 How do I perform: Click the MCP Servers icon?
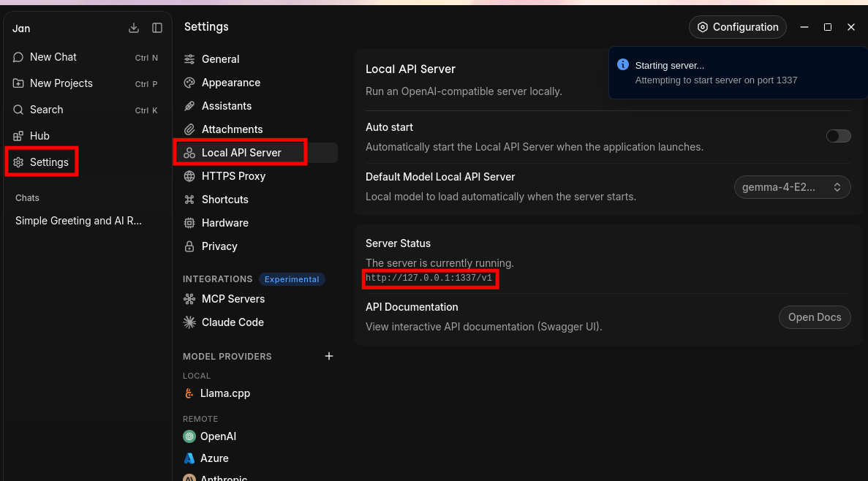pyautogui.click(x=189, y=299)
